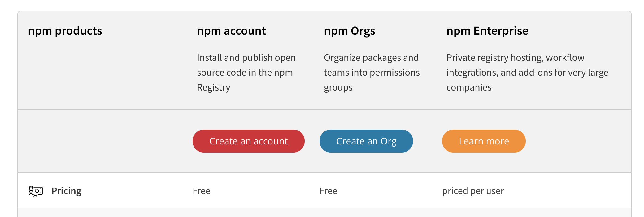Click the npm products heading
Screen dimensions: 644x217
click(x=65, y=31)
